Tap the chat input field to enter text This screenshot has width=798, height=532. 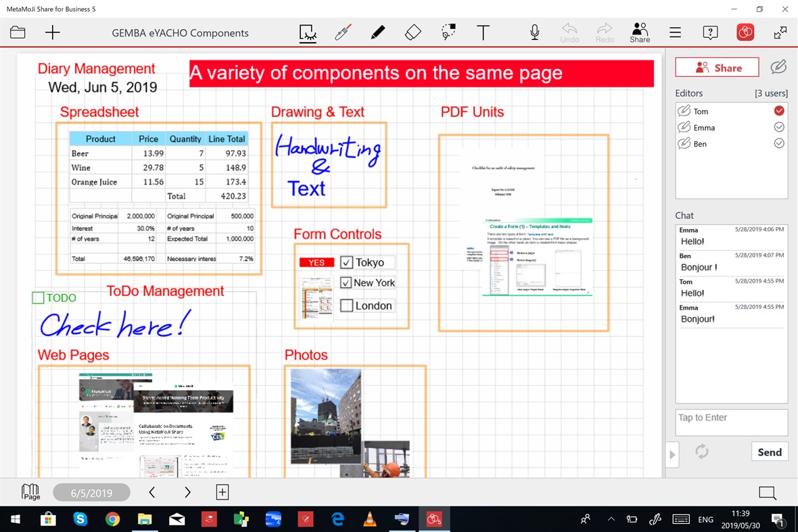coord(731,422)
